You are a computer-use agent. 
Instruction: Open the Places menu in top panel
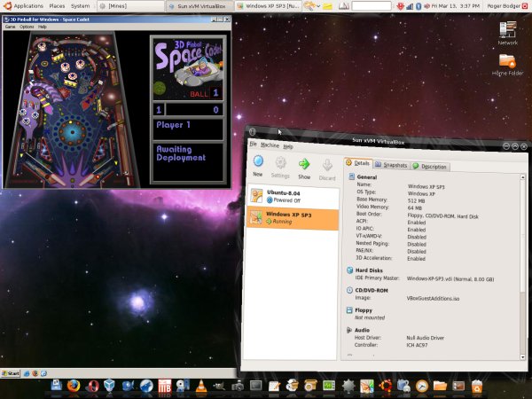pyautogui.click(x=57, y=6)
